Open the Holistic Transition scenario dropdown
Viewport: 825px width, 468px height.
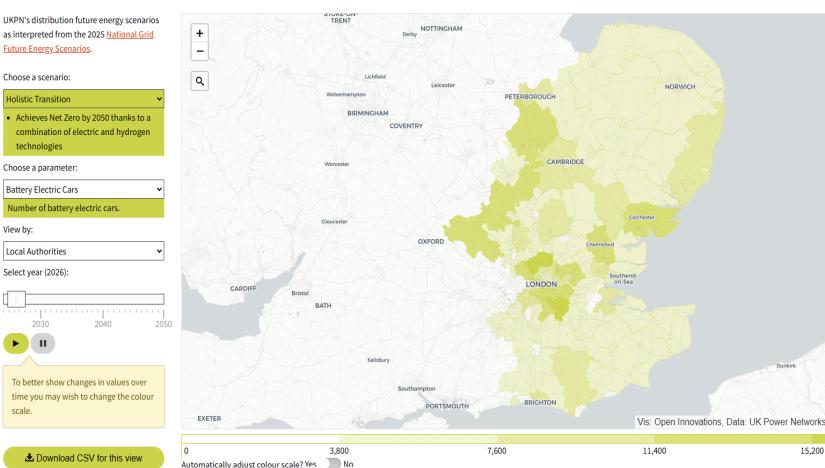pyautogui.click(x=84, y=99)
